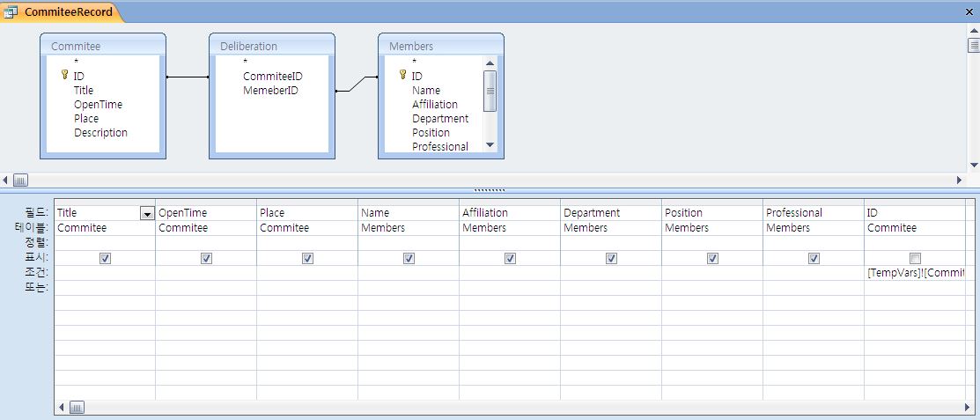Image resolution: width=980 pixels, height=420 pixels.
Task: Click the diagram pane vertical scrollbar thumb
Action: click(974, 45)
